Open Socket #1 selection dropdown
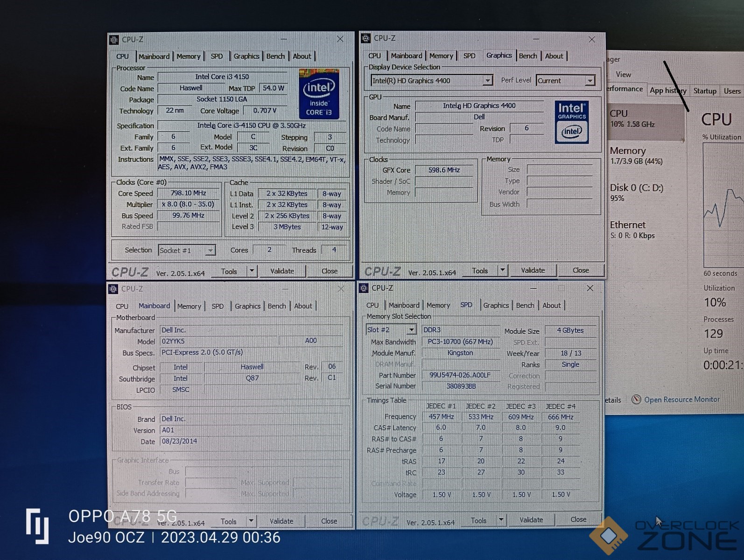Viewport: 744px width, 560px height. point(211,251)
